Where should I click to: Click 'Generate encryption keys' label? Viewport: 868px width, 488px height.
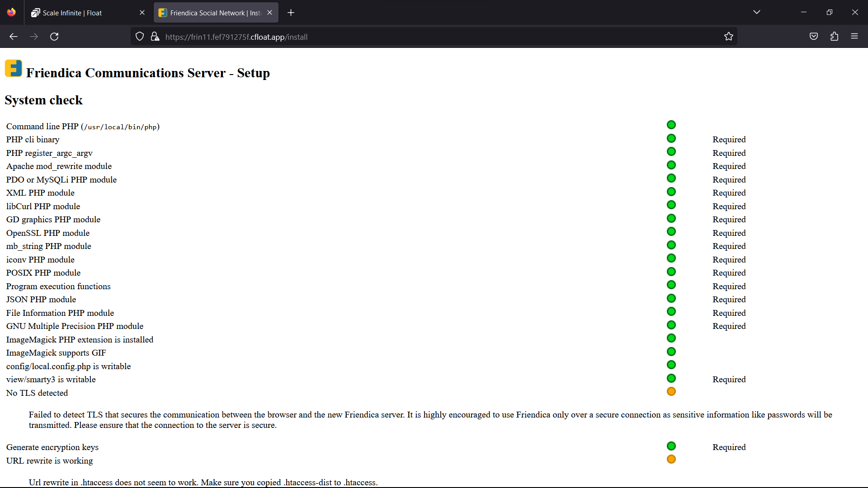[x=52, y=447]
